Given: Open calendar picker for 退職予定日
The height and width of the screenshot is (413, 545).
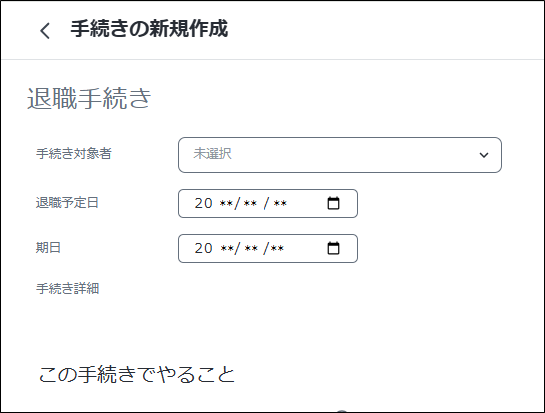Looking at the screenshot, I should [x=333, y=203].
